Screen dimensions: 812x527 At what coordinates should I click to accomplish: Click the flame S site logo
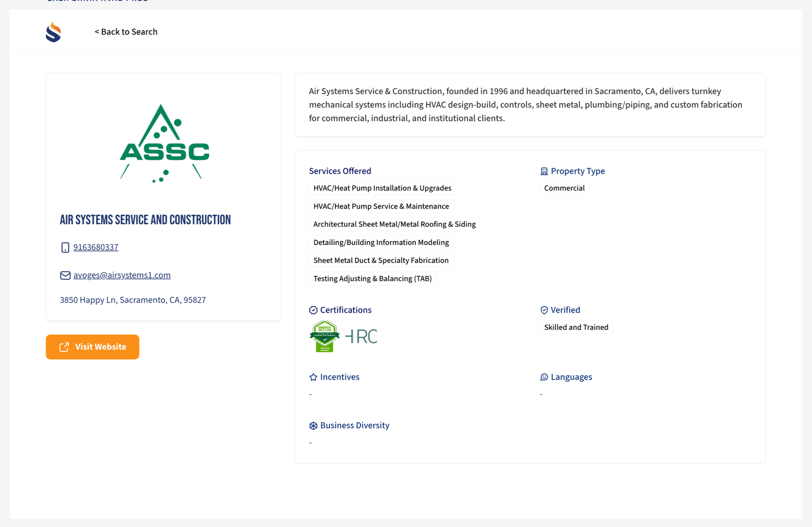click(53, 32)
